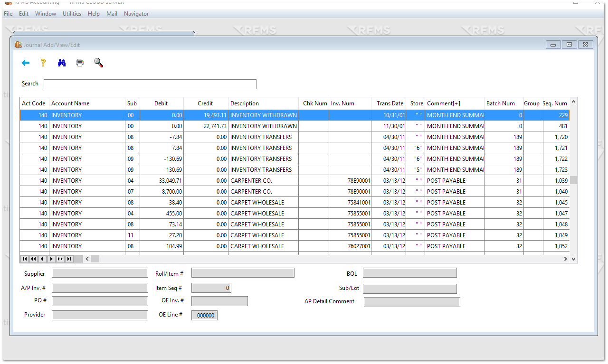The height and width of the screenshot is (364, 608).
Task: Click the OE Inv. # field
Action: (219, 301)
